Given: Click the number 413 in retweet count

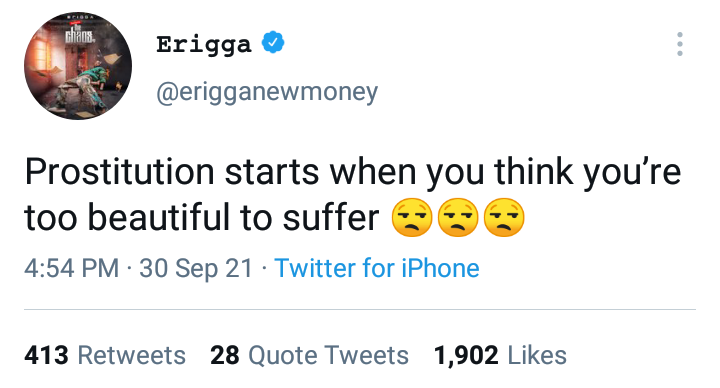Looking at the screenshot, I should coord(46,355).
